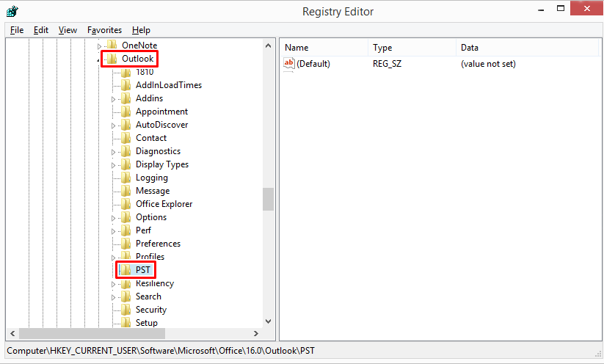Open the Edit menu
604x364 pixels.
coord(41,30)
